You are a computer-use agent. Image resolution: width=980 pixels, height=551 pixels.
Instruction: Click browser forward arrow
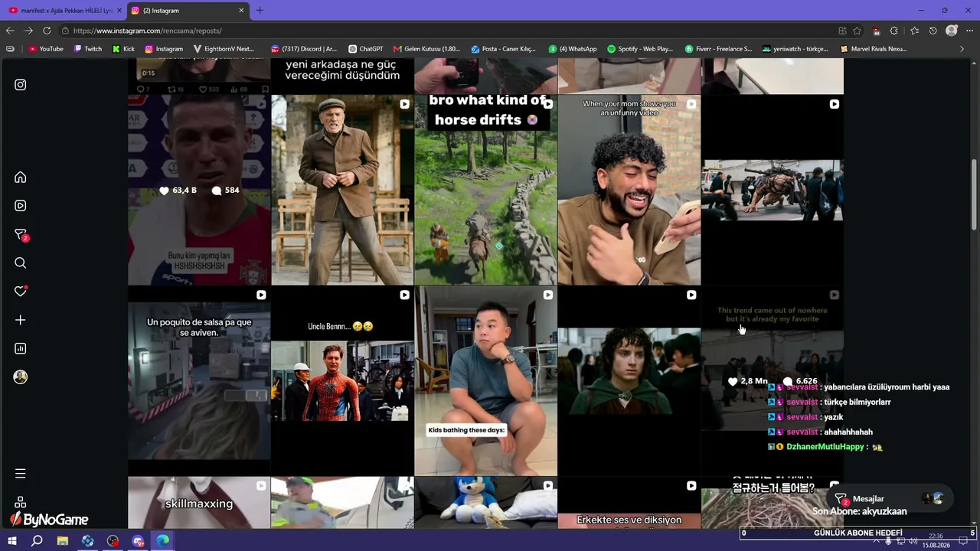(28, 31)
